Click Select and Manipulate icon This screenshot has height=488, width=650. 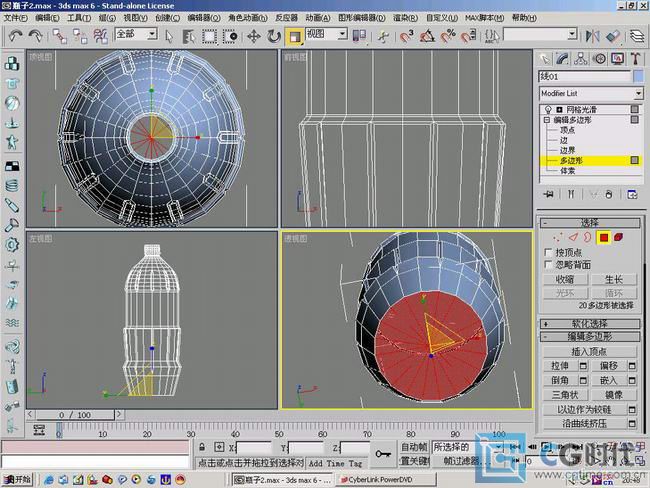coord(383,36)
